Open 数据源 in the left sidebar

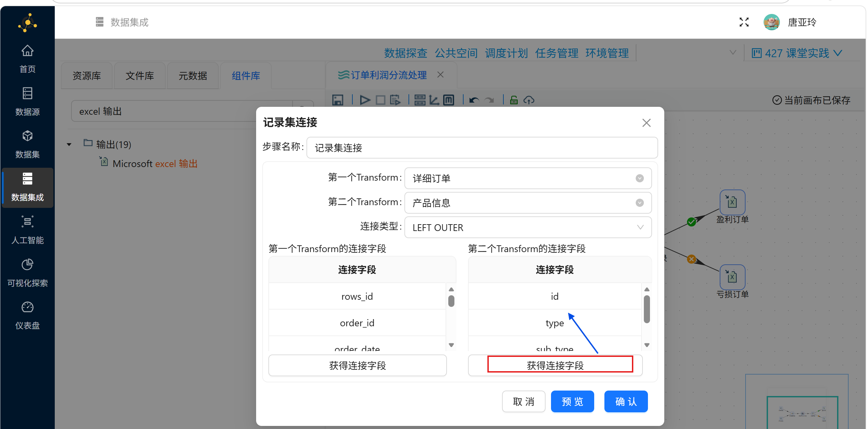coord(27,102)
